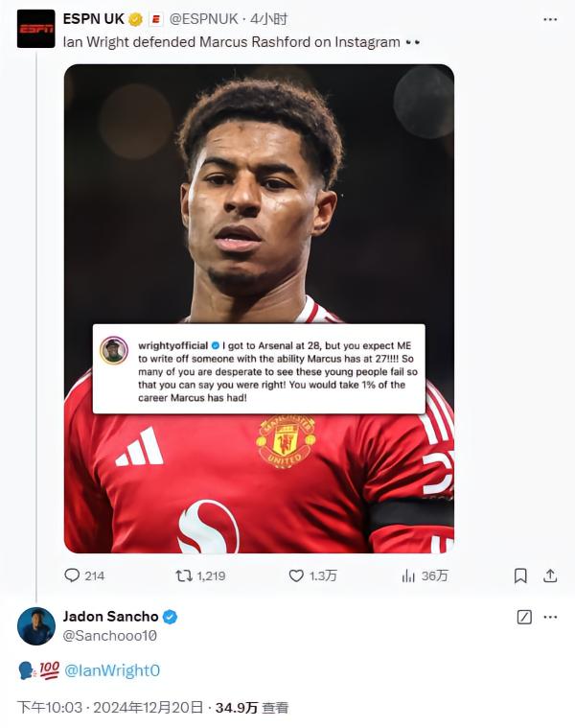575x728 pixels.
Task: Click the Grok icon beside Jadon Sancho
Action: pos(524,617)
